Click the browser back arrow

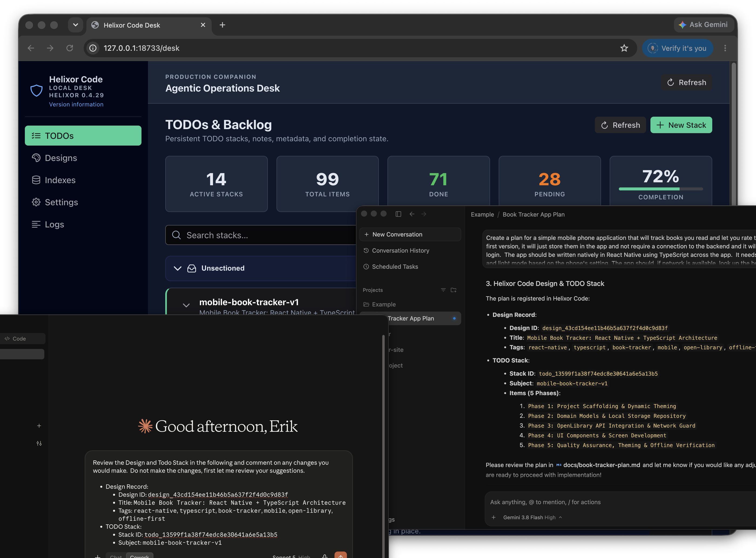coord(31,48)
